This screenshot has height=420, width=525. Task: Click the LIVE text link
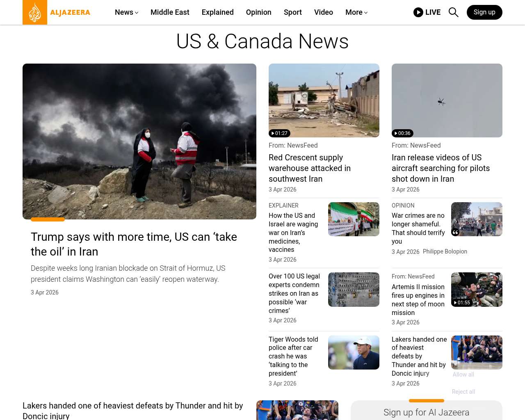pyautogui.click(x=433, y=12)
